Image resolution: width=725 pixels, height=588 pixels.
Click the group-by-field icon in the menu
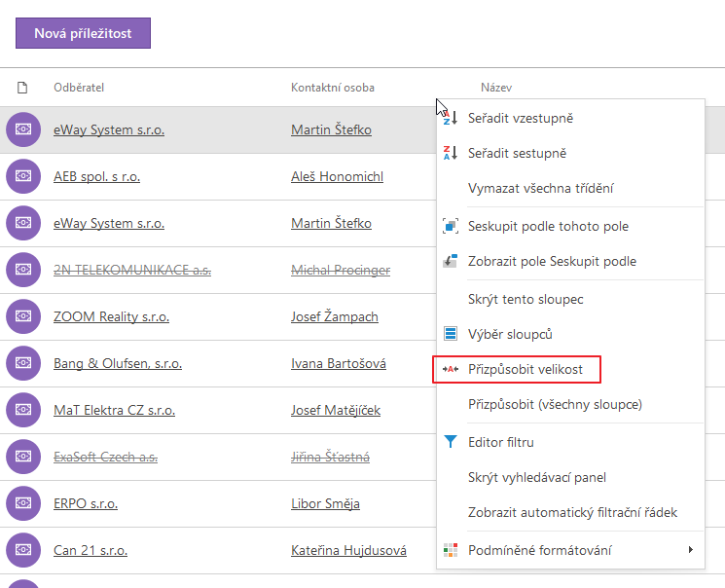(451, 226)
